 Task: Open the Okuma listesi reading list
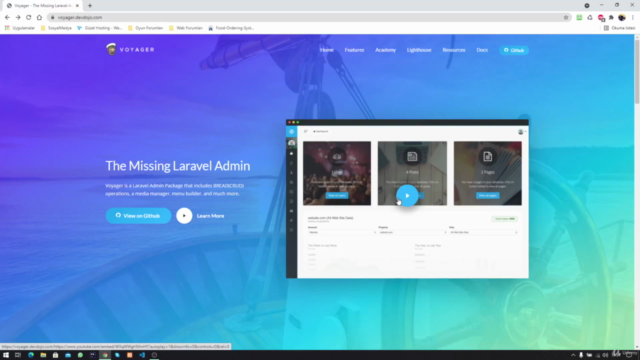(x=620, y=28)
